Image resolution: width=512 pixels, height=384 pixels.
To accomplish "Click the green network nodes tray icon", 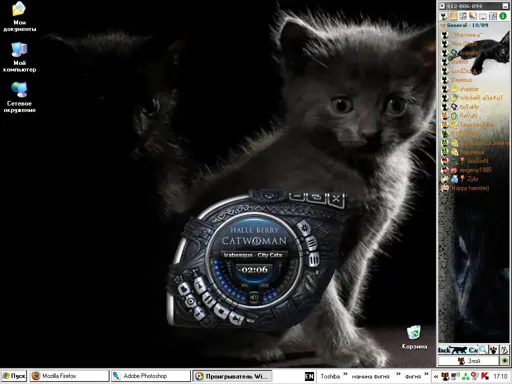I will click(465, 377).
